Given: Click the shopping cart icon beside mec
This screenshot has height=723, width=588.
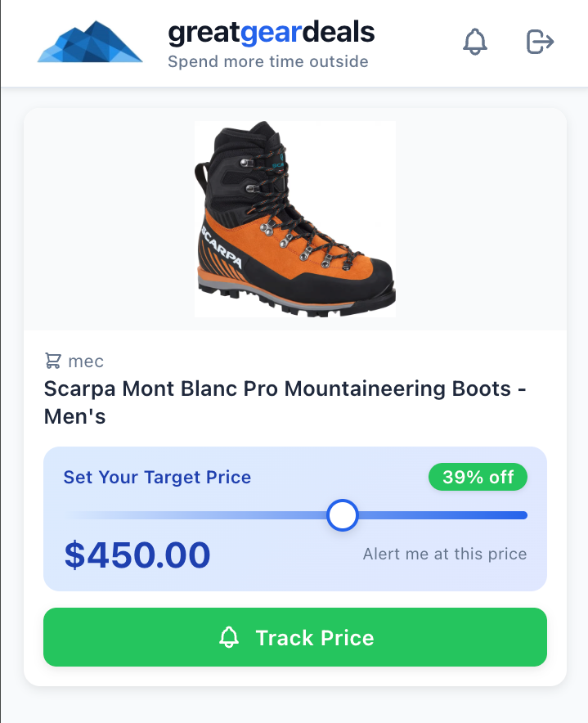Looking at the screenshot, I should point(53,361).
